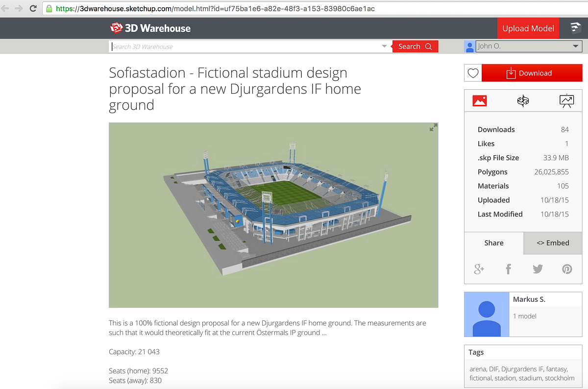Share on Pinterest
Image resolution: width=588 pixels, height=389 pixels.
pos(567,269)
